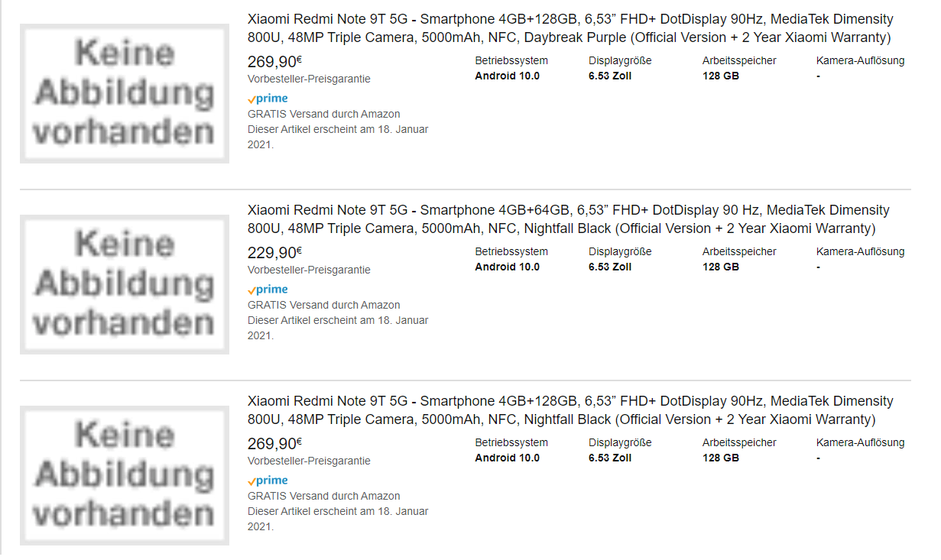Click Android 10.0 value in Daybreak Purple listing

[507, 76]
